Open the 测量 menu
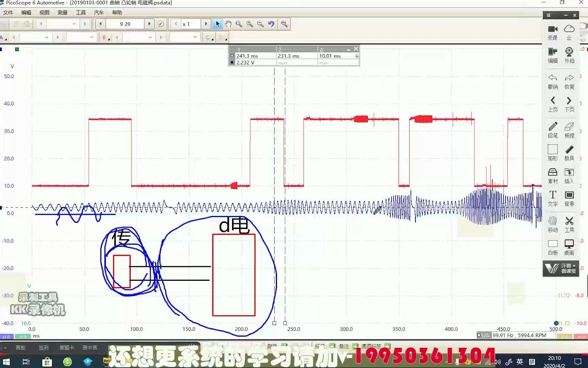 tap(63, 13)
